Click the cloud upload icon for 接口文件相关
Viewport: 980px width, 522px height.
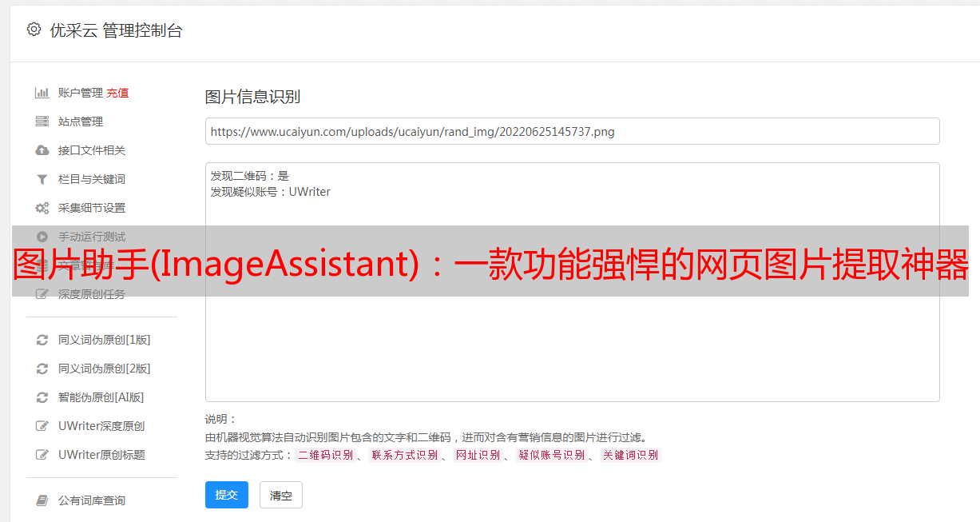click(x=42, y=150)
